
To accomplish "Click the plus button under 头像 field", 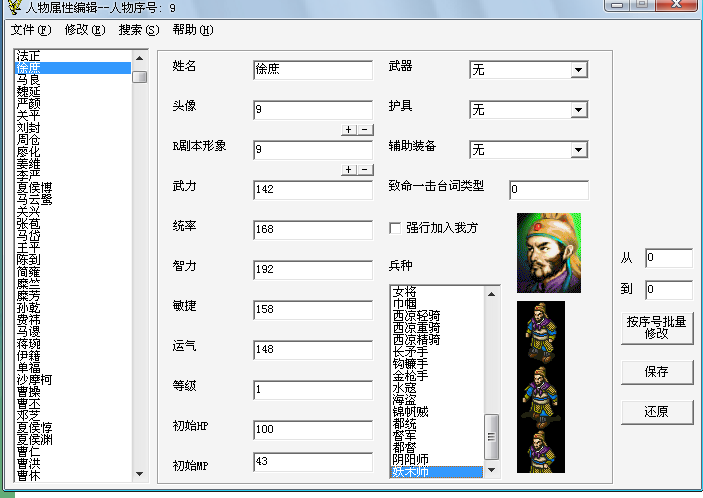I will click(x=349, y=130).
